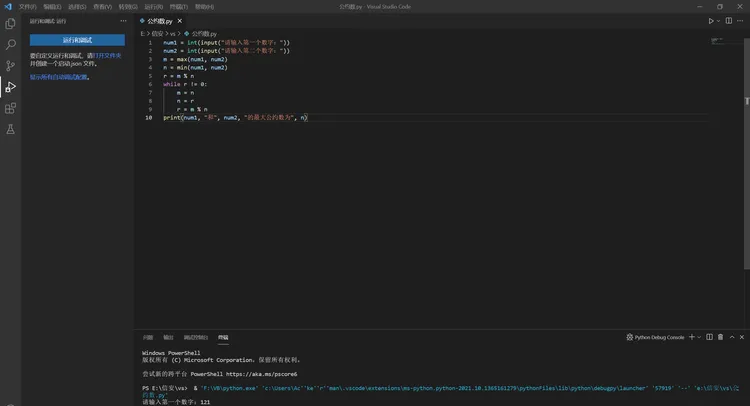Click the Windows PowerShell text in terminal
The height and width of the screenshot is (406, 750).
[x=171, y=353]
